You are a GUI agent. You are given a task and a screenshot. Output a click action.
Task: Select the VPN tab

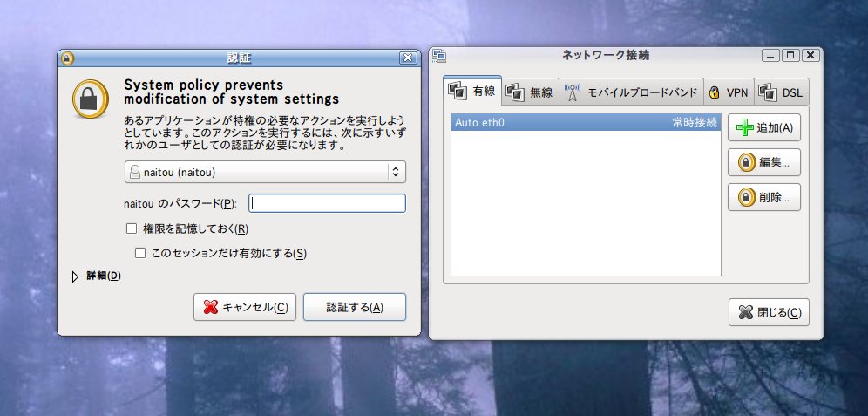click(x=729, y=92)
